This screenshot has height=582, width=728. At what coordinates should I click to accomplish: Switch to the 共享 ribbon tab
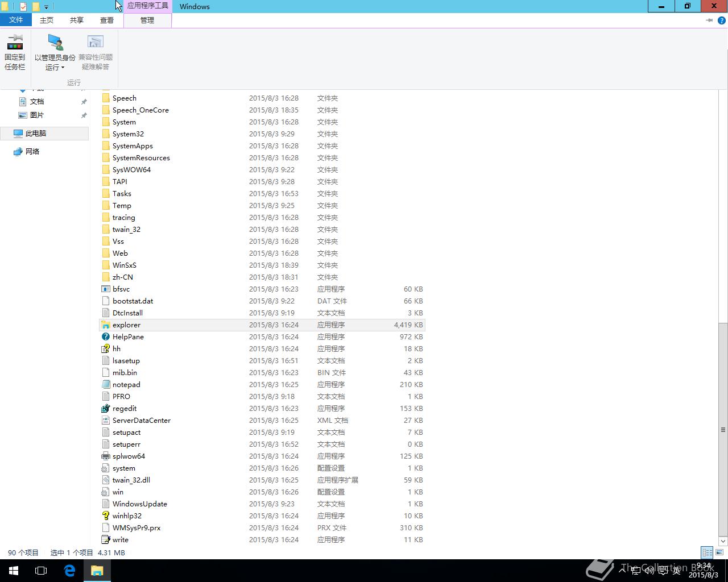(77, 20)
